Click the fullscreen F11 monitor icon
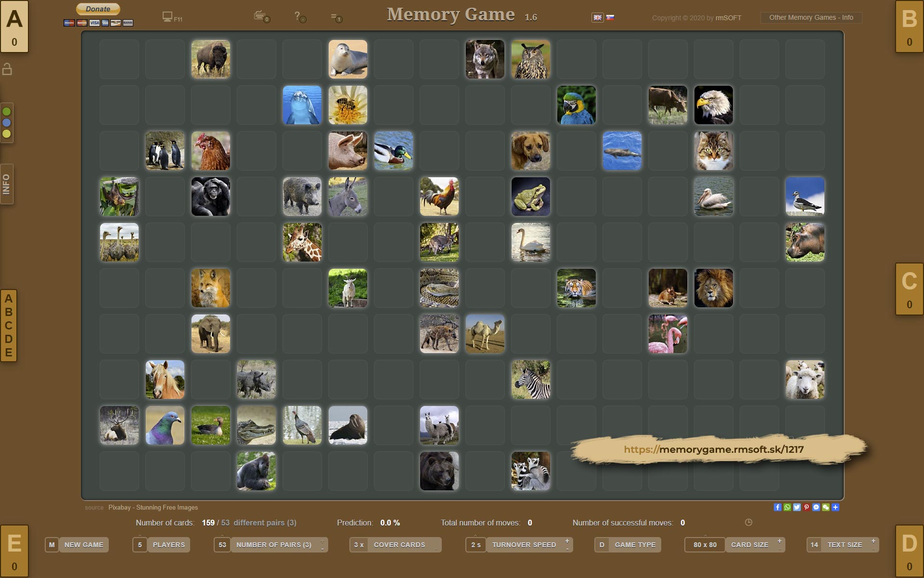The image size is (924, 578). coord(167,17)
